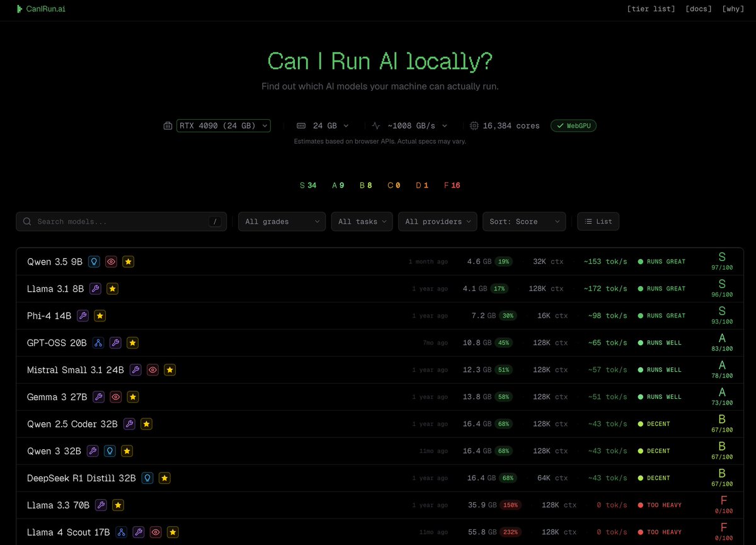
Task: Click the wrench icon on Qwen 2.5 Coder 32B
Action: (129, 424)
